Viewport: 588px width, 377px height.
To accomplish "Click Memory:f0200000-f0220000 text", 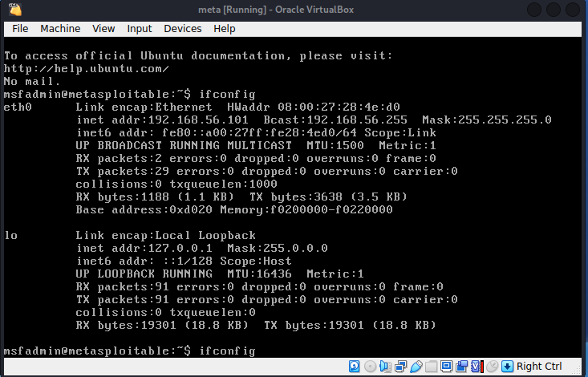I will [x=306, y=209].
